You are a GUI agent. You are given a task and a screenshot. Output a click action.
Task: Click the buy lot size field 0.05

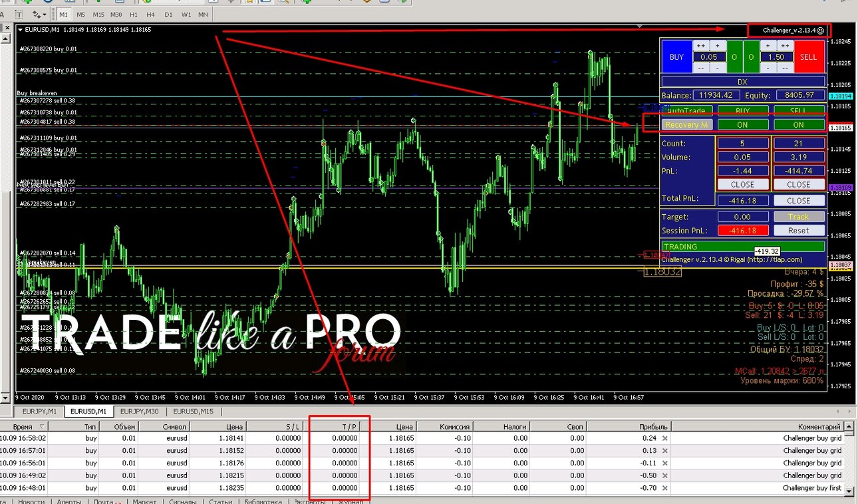(x=709, y=57)
